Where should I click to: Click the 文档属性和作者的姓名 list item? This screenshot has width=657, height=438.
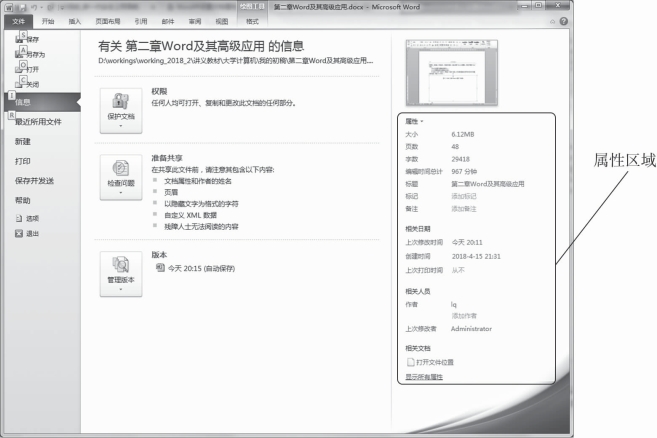tap(198, 181)
